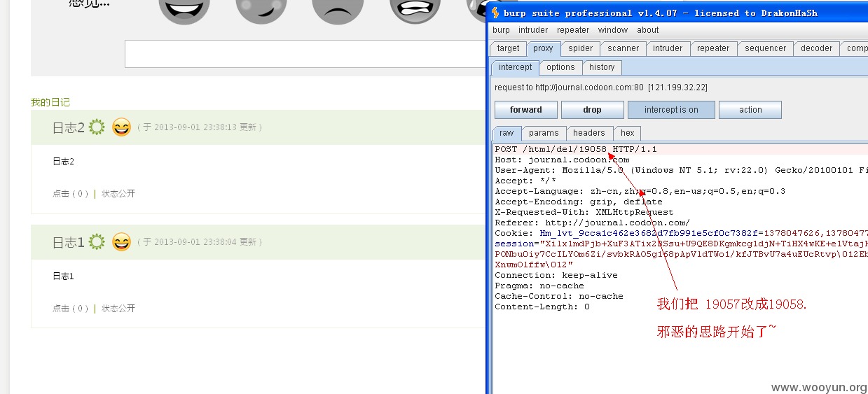Open the action button menu
The width and height of the screenshot is (868, 394).
[750, 110]
